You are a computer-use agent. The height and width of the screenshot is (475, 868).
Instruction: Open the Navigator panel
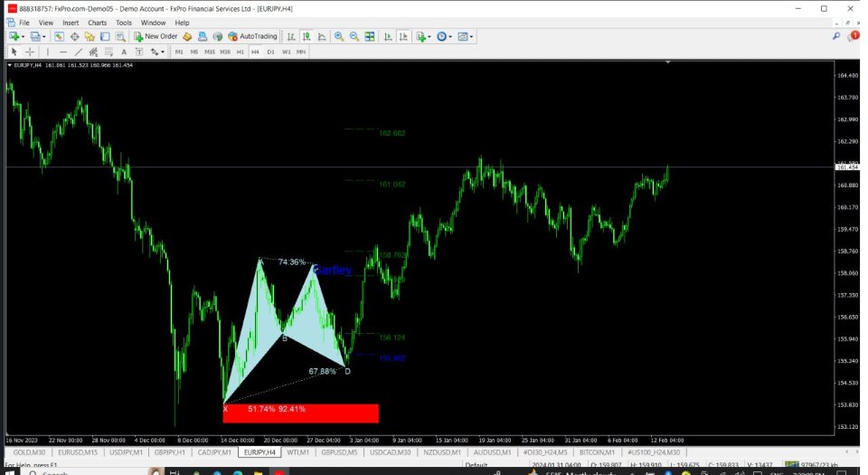(90, 36)
